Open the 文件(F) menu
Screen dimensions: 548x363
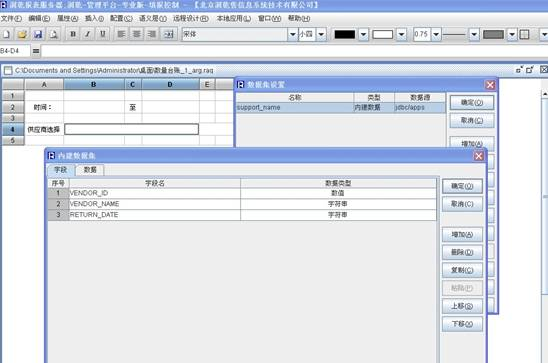point(11,18)
